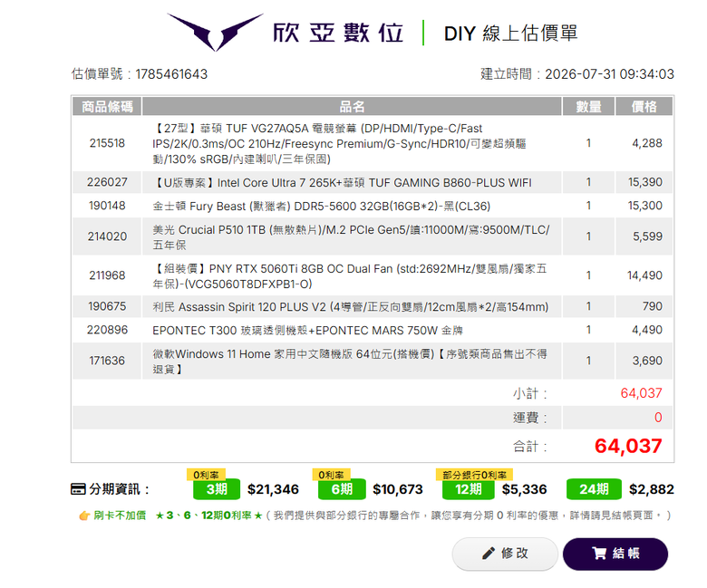Click product code 214020
Screen dimensions: 707x588
pos(107,236)
